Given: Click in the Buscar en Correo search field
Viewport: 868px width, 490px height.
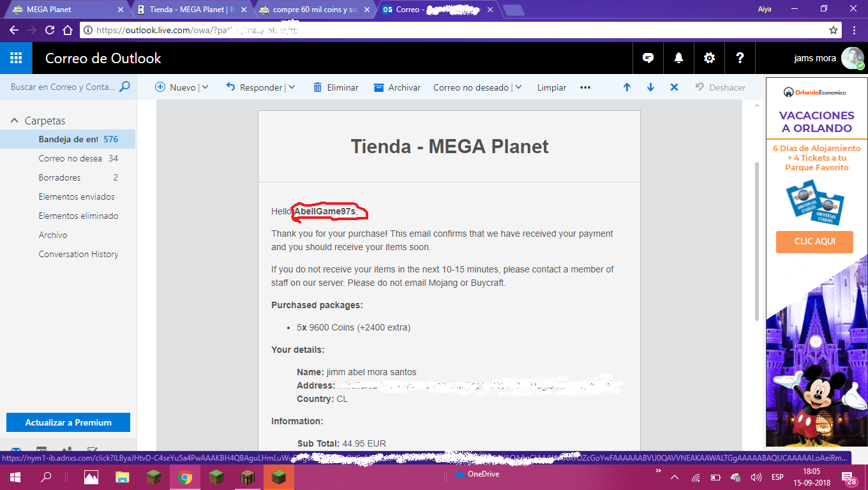Looking at the screenshot, I should (x=62, y=87).
